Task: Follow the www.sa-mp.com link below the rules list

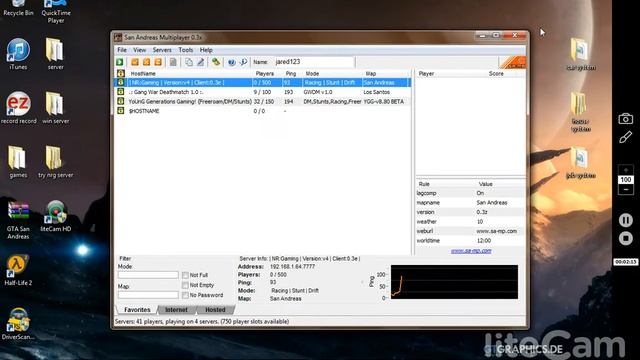Action: pos(471,251)
